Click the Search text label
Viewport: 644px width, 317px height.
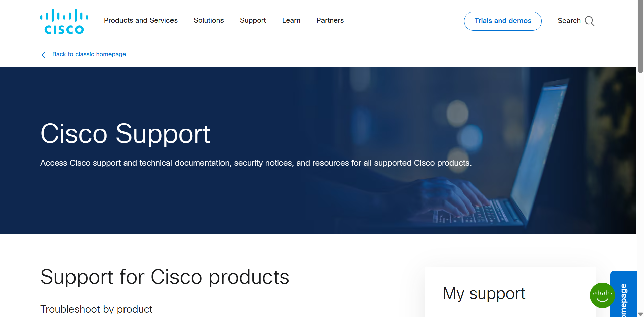[x=569, y=21]
